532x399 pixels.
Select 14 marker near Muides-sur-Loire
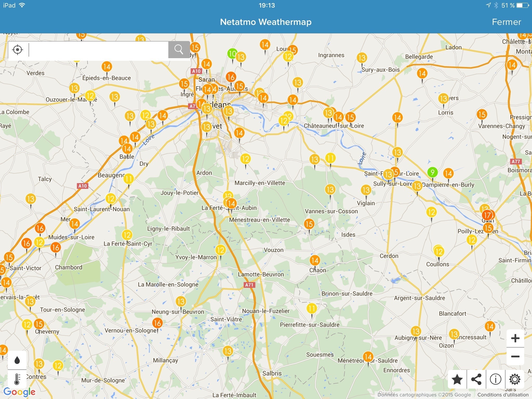[74, 224]
